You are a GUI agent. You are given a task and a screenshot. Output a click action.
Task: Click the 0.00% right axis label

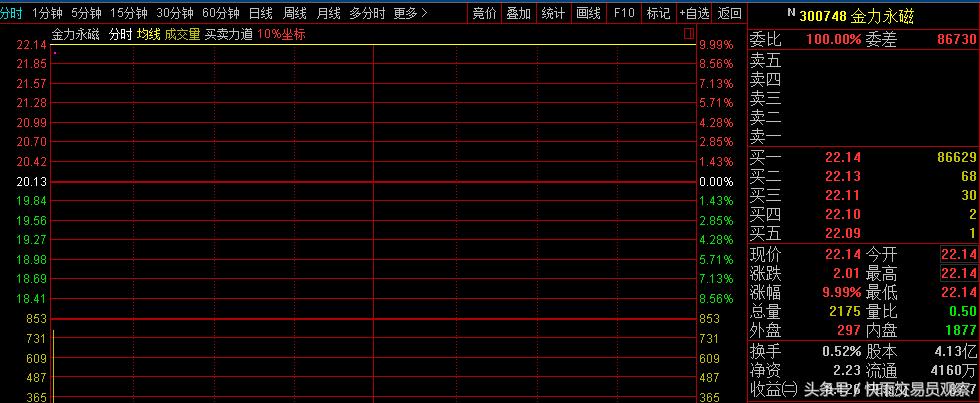(716, 182)
